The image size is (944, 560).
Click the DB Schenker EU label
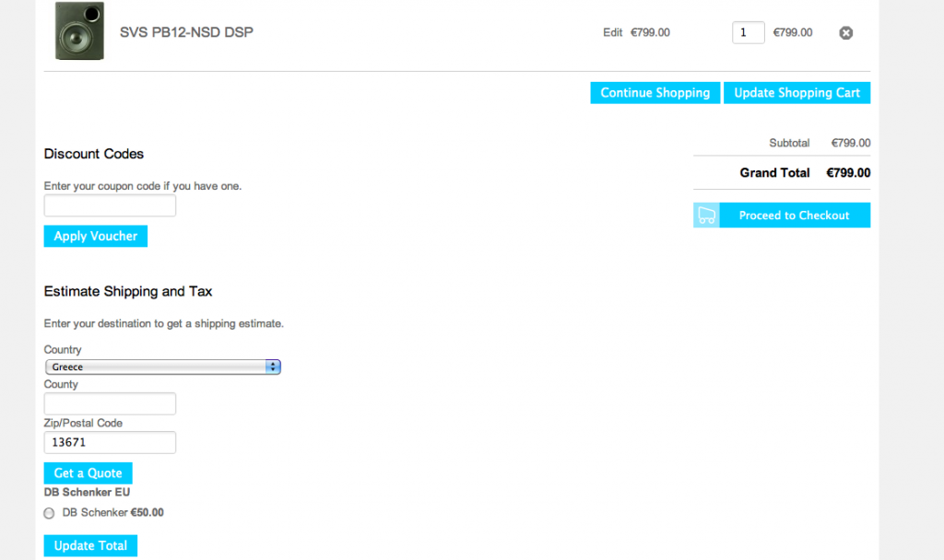(x=87, y=492)
